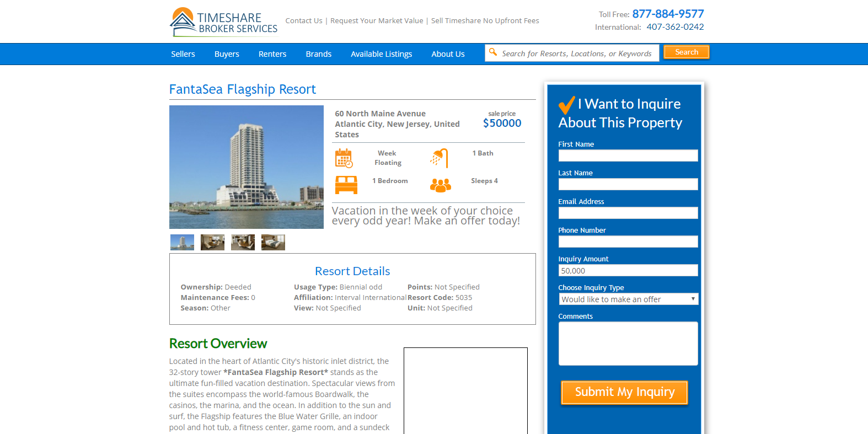Viewport: 868px width, 434px height.
Task: Go to Available Listings
Action: 382,54
